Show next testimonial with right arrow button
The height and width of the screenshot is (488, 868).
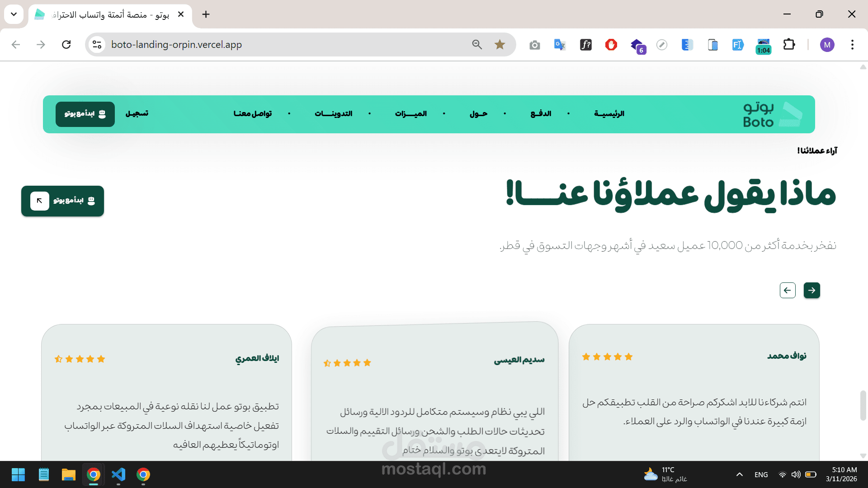[x=811, y=290]
